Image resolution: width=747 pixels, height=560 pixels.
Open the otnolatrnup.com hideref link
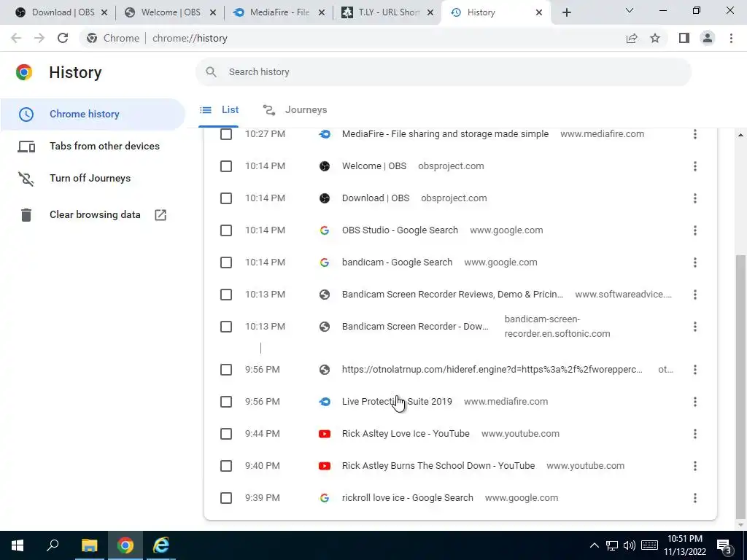(x=492, y=370)
